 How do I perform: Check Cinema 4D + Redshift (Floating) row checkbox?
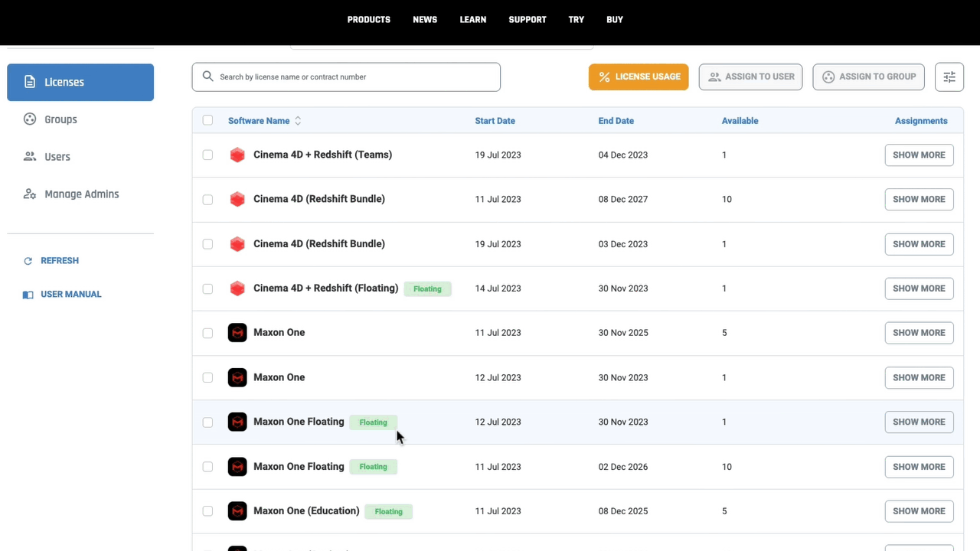pyautogui.click(x=207, y=289)
